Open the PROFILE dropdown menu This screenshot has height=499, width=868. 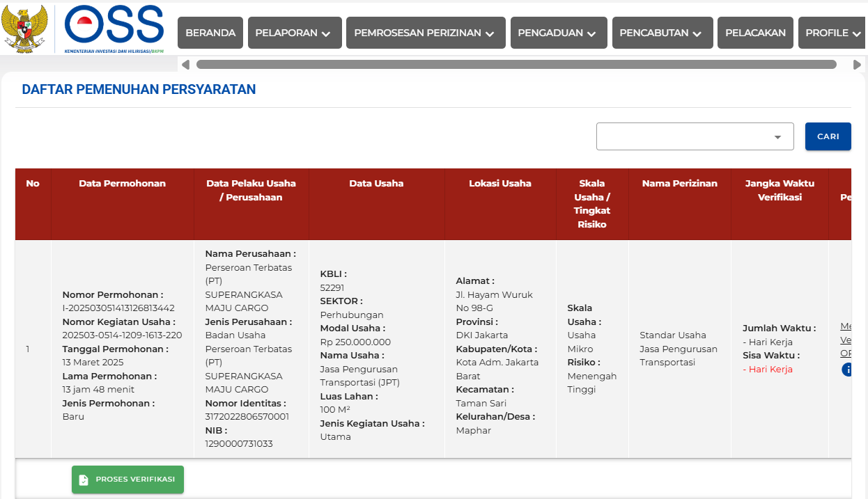(832, 33)
